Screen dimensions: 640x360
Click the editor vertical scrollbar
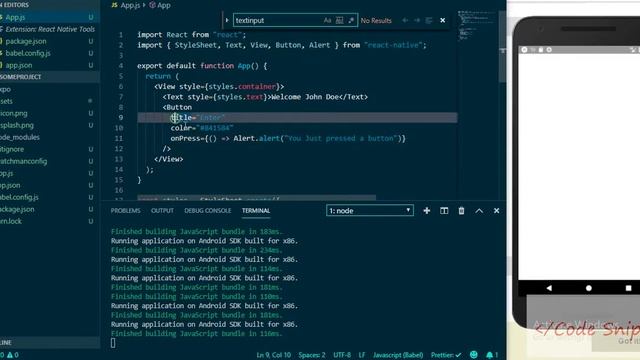click(502, 46)
